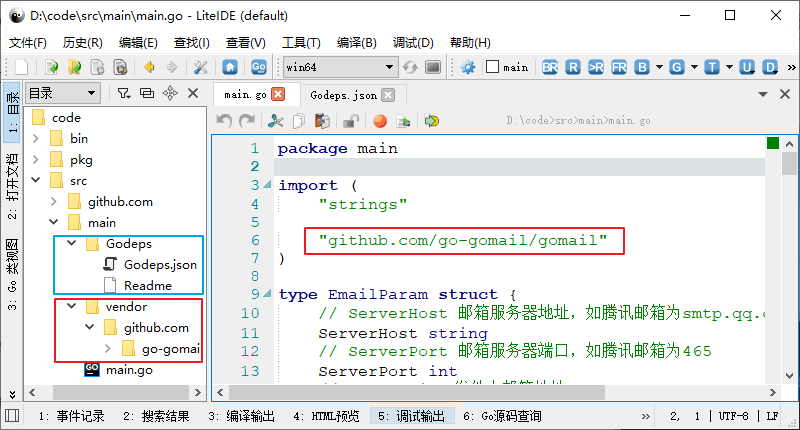This screenshot has height=430, width=800.
Task: Click the filter icon in directory panel
Action: [124, 93]
